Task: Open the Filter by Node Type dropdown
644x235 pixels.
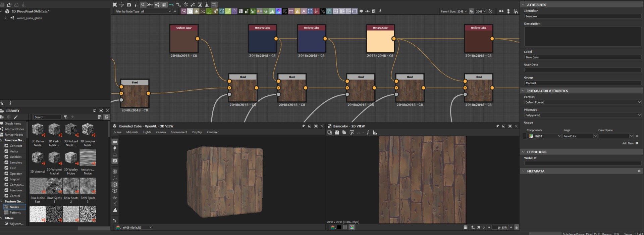Action: point(156,11)
